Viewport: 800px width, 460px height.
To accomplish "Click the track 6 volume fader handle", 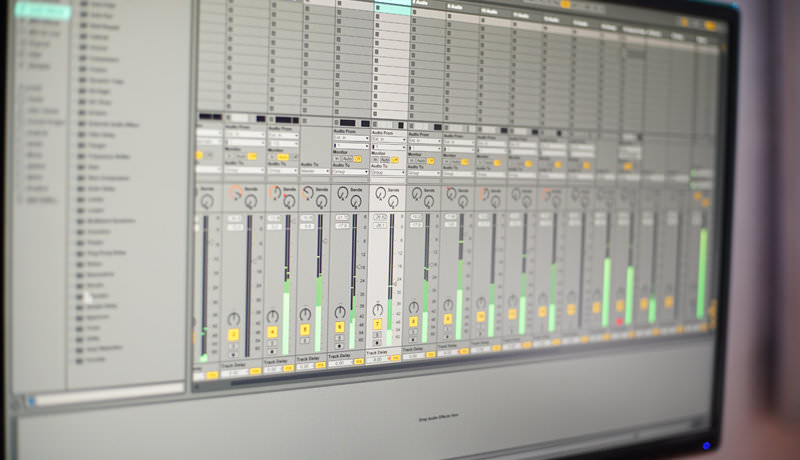I will pyautogui.click(x=359, y=267).
